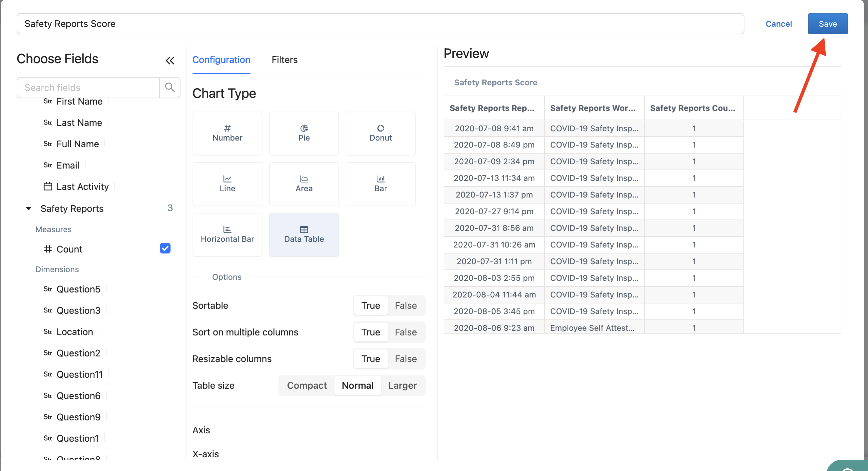Set Resizable columns to False
The height and width of the screenshot is (471, 868).
click(x=405, y=358)
